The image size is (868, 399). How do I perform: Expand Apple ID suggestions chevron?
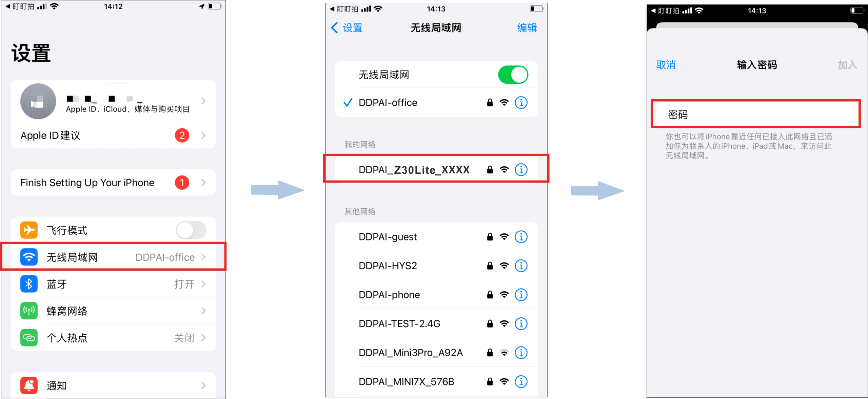coord(203,135)
